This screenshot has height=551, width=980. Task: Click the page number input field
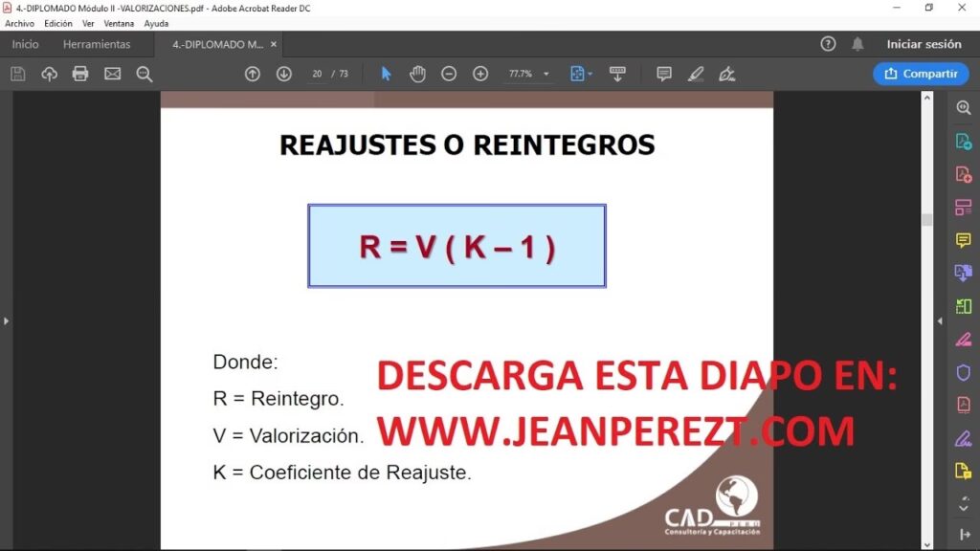point(317,74)
